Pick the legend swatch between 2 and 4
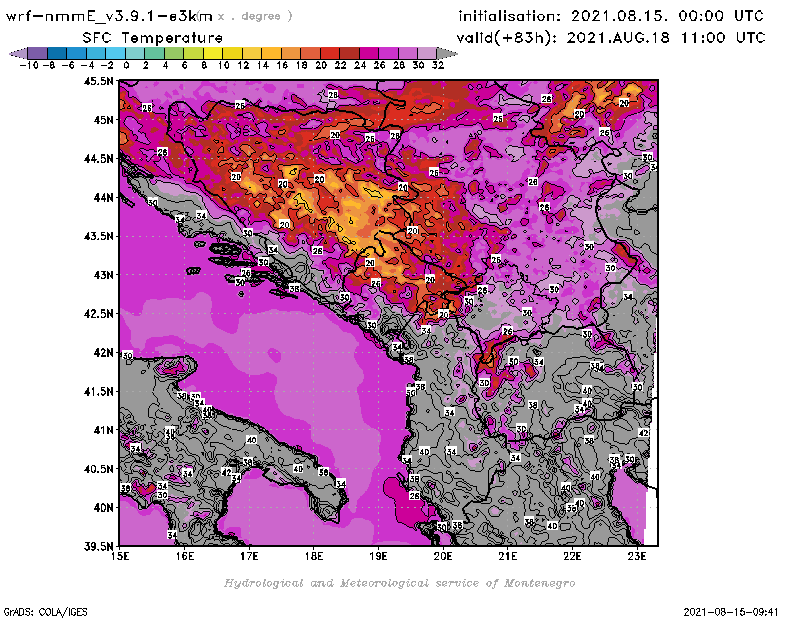Image resolution: width=800 pixels, height=618 pixels. point(154,53)
